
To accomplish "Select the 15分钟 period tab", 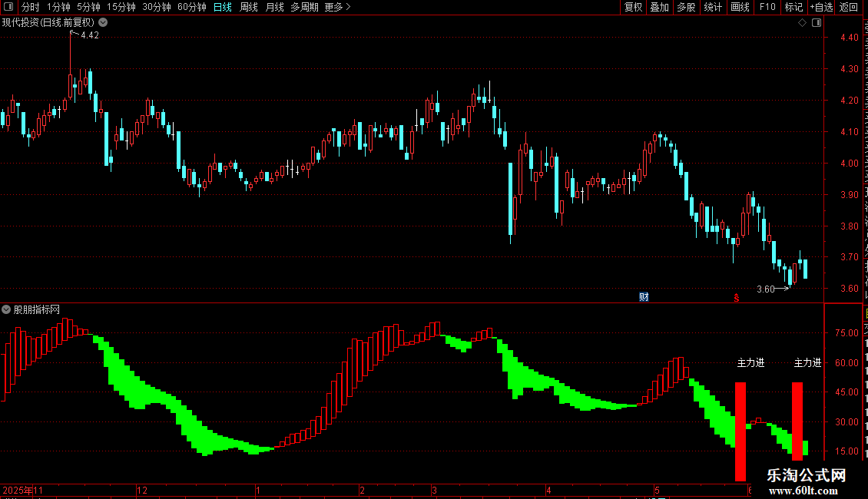I will 121,7.
